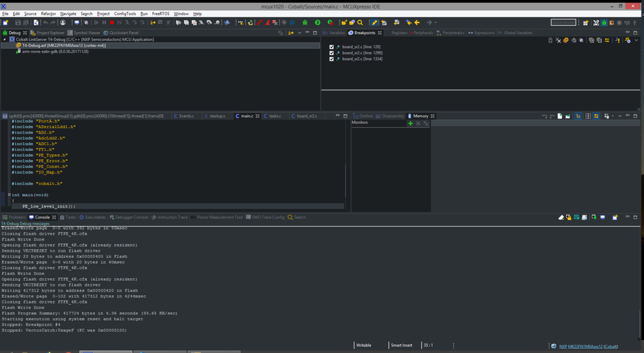Uncheck breakpoint board_sr2.c line 120
This screenshot has height=353, width=644.
[332, 47]
